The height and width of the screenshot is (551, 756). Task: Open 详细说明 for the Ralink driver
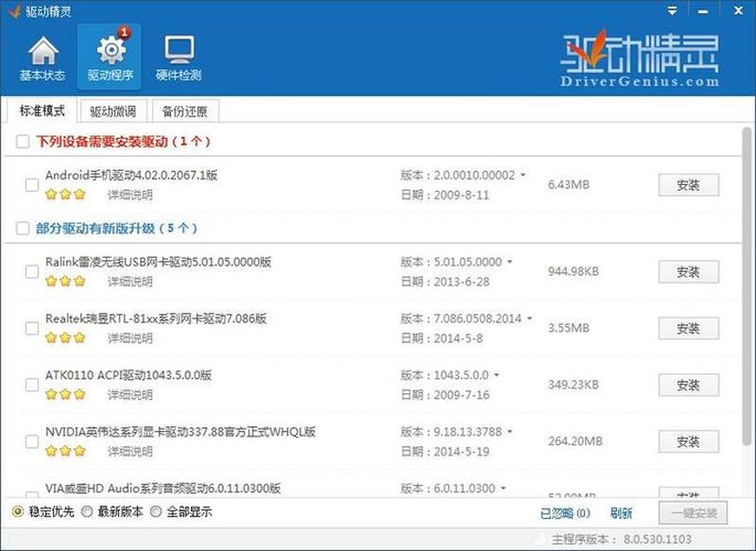pos(130,281)
